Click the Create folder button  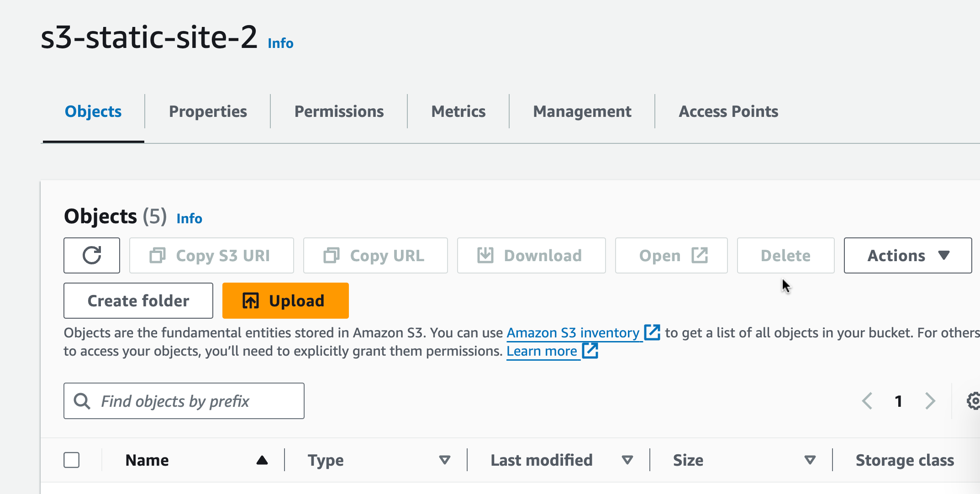tap(138, 301)
